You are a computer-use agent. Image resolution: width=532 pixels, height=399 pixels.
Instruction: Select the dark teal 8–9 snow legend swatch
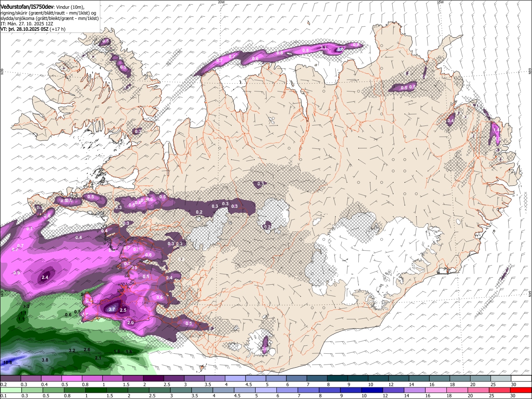point(337,379)
